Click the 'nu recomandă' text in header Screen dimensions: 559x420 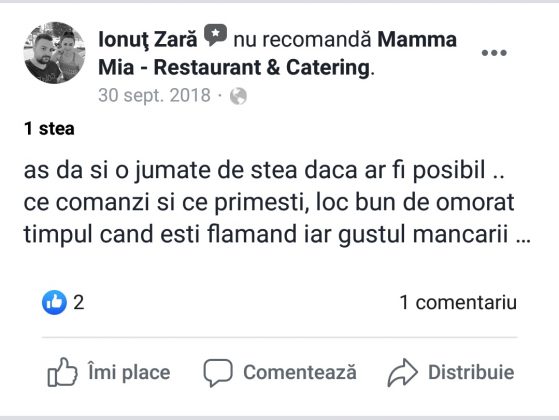pos(302,39)
